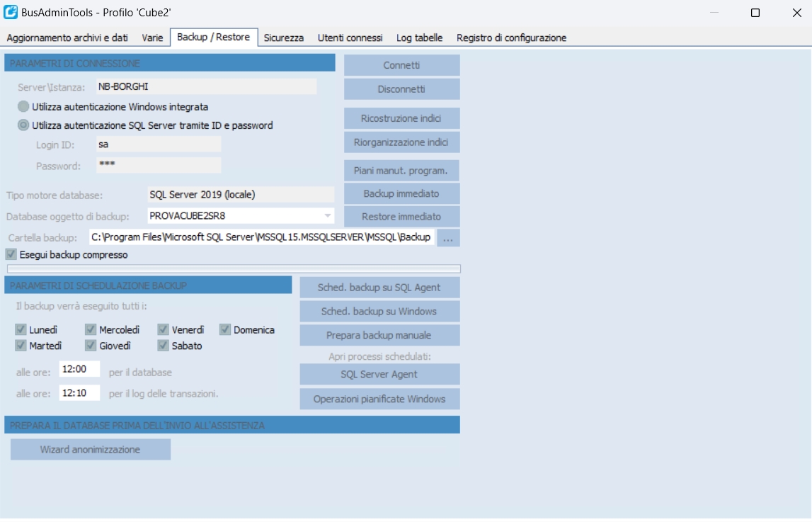This screenshot has width=812, height=522.
Task: Toggle the Giovedì checkbox
Action: 91,346
